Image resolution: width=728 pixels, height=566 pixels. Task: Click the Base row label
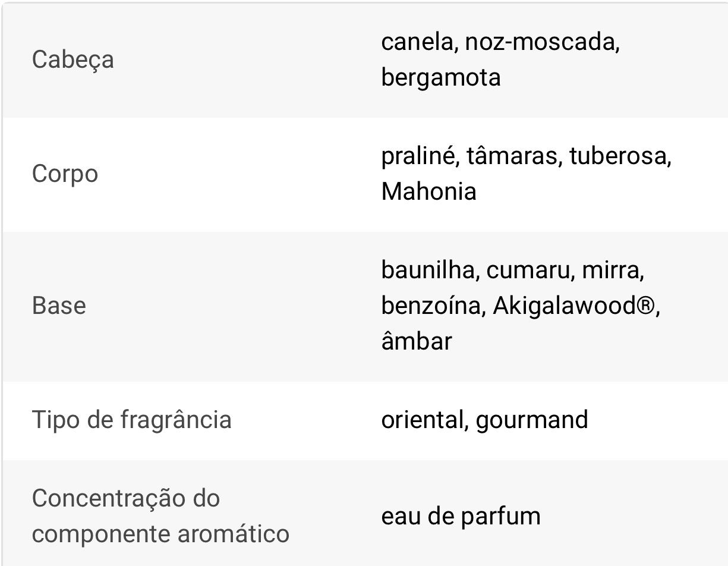(x=59, y=306)
